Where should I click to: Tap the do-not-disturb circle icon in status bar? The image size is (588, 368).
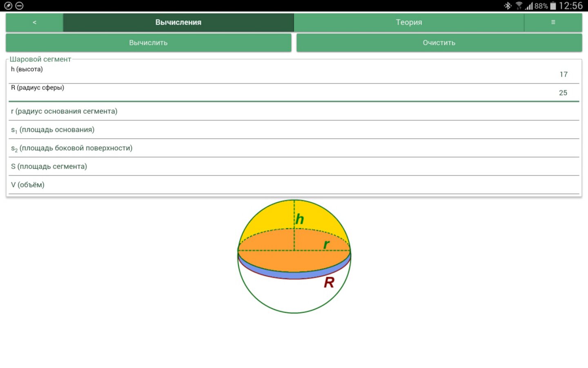pyautogui.click(x=19, y=6)
